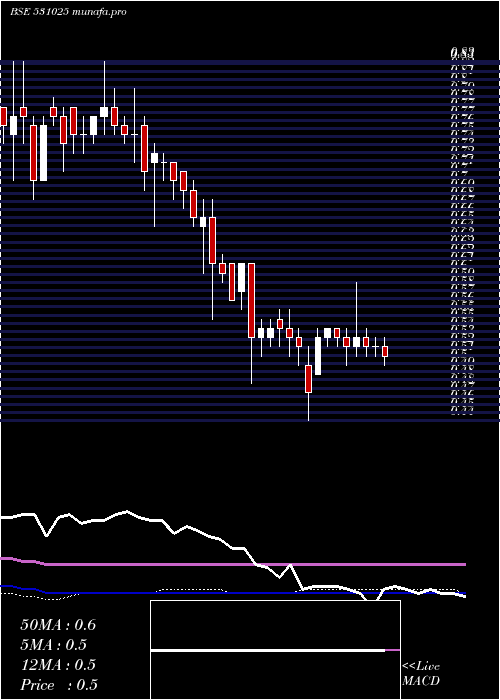Click the Price : 0.5 readout
This screenshot has height=700, width=500.
pyautogui.click(x=59, y=685)
